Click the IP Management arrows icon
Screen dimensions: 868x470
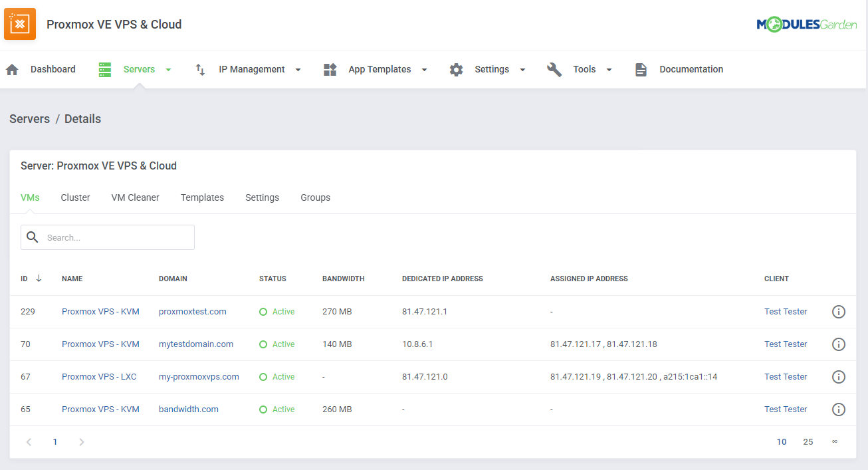click(200, 69)
